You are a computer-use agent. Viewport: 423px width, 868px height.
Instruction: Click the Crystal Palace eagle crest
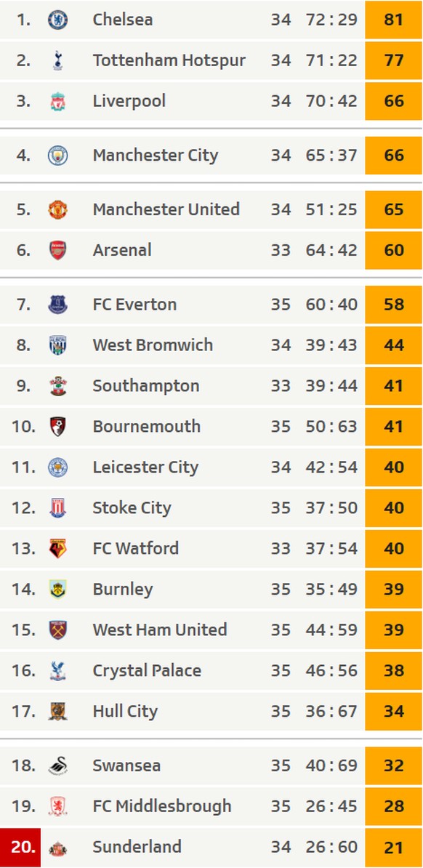tap(57, 670)
